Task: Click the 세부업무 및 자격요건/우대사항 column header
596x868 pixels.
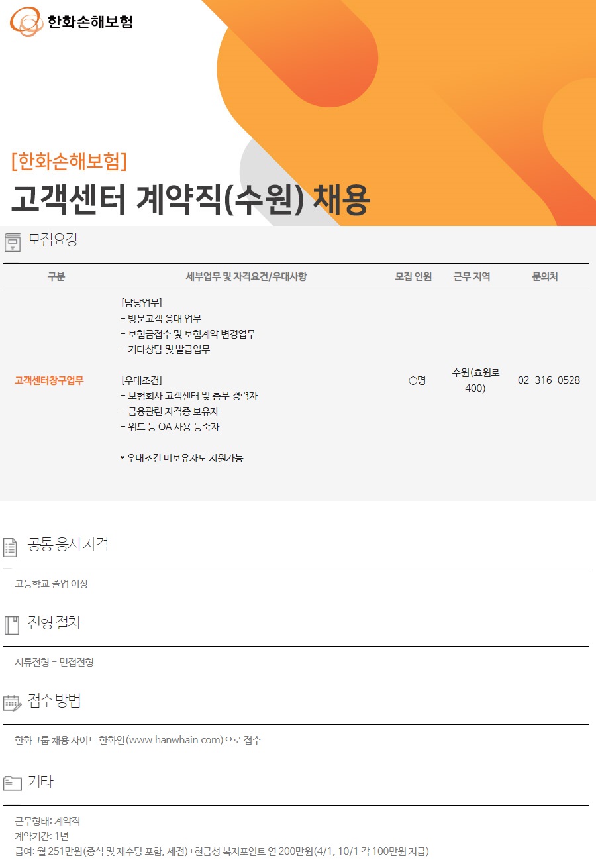Action: coord(246,277)
